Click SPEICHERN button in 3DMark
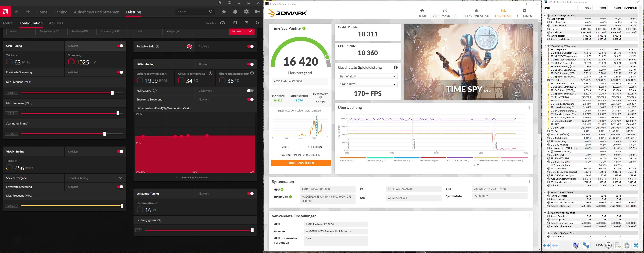644x253 pixels. pyautogui.click(x=315, y=147)
